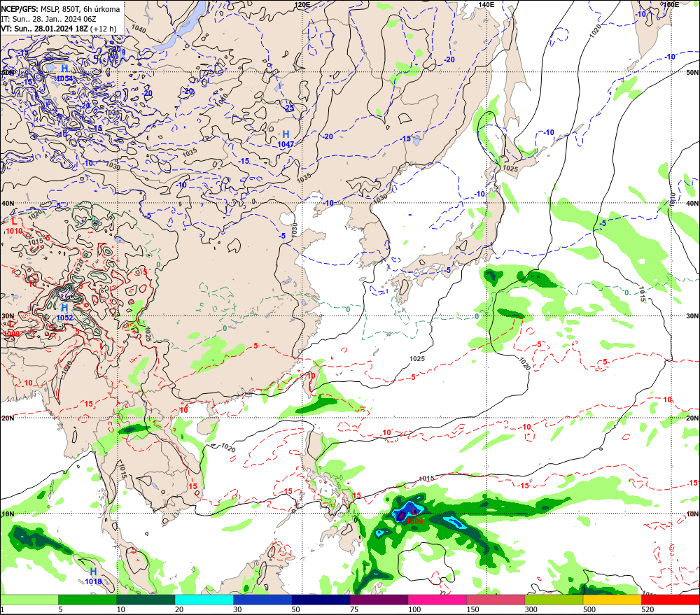Click the legend value 520 label

[x=647, y=609]
